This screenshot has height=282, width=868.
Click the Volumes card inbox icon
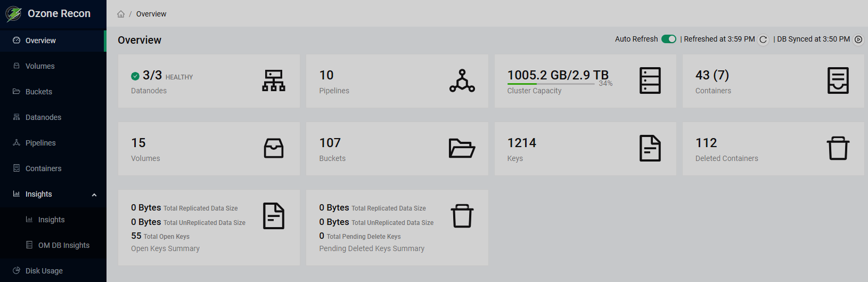(x=274, y=148)
